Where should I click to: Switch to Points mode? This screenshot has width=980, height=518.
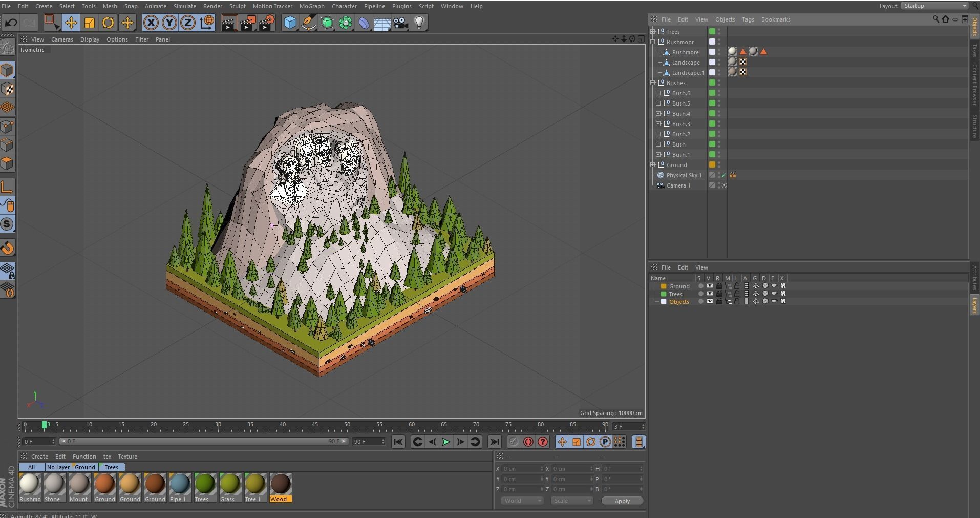[7, 127]
